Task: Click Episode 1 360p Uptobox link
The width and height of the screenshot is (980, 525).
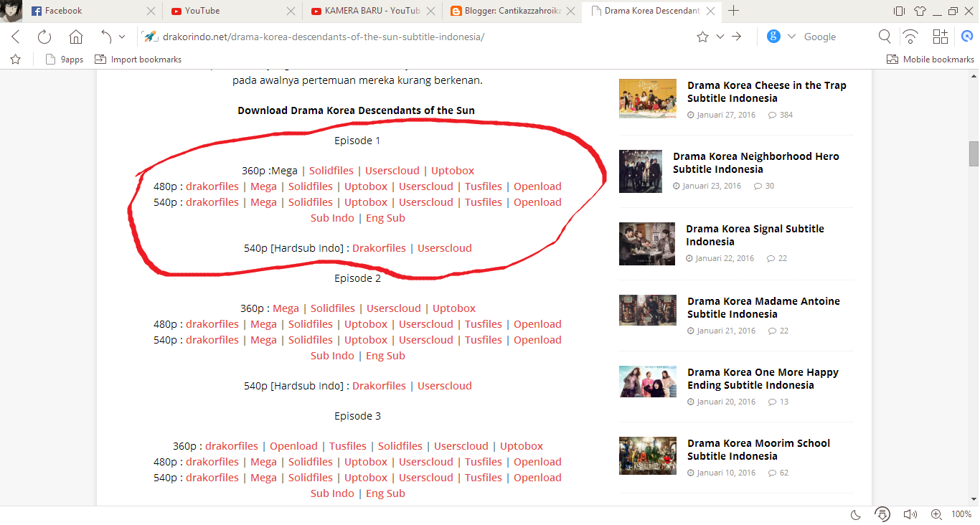Action: (x=453, y=171)
